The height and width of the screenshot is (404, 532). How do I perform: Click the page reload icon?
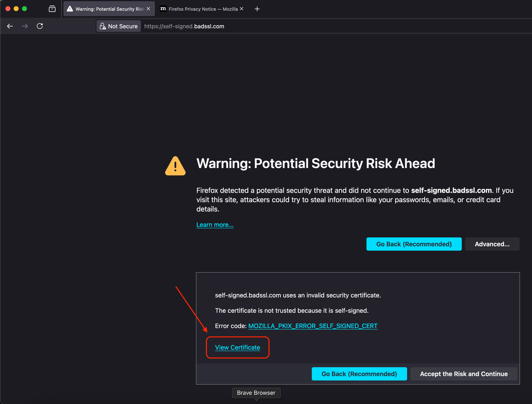40,26
